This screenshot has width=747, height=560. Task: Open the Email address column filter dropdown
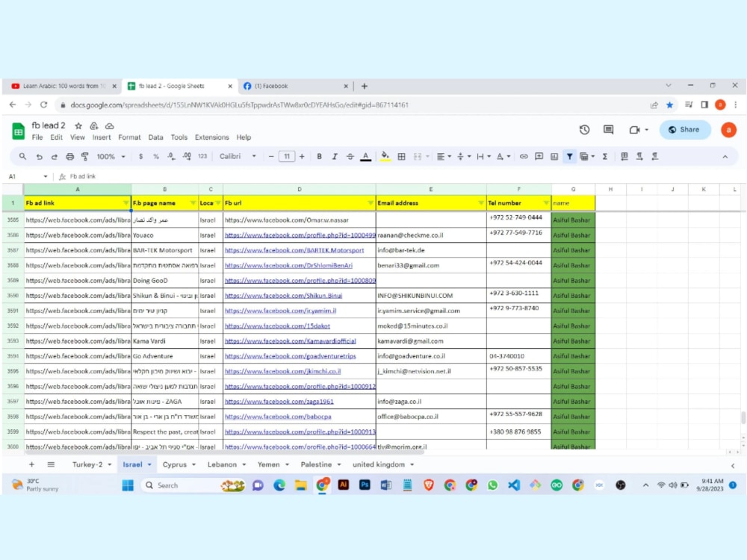(482, 202)
